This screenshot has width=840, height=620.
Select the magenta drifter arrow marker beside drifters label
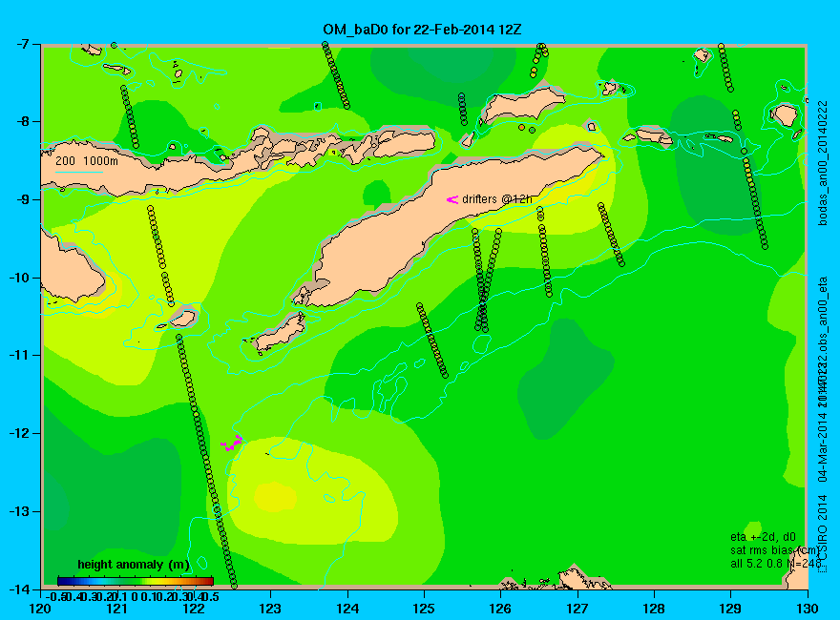(452, 199)
